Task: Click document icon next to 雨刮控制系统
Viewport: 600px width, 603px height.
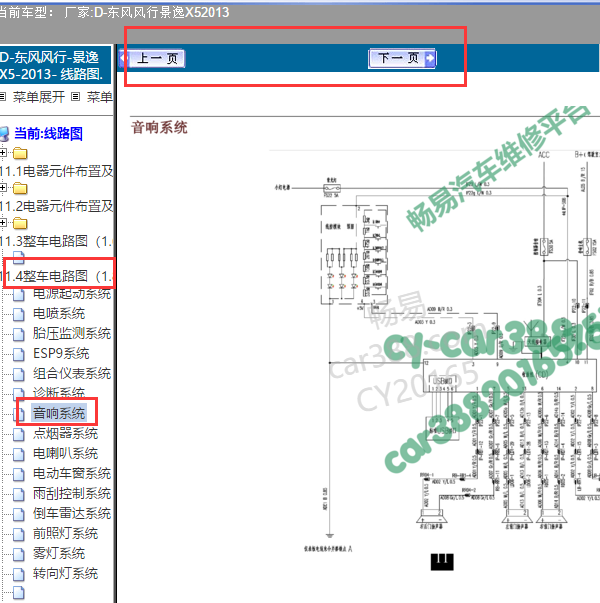Action: coord(18,494)
